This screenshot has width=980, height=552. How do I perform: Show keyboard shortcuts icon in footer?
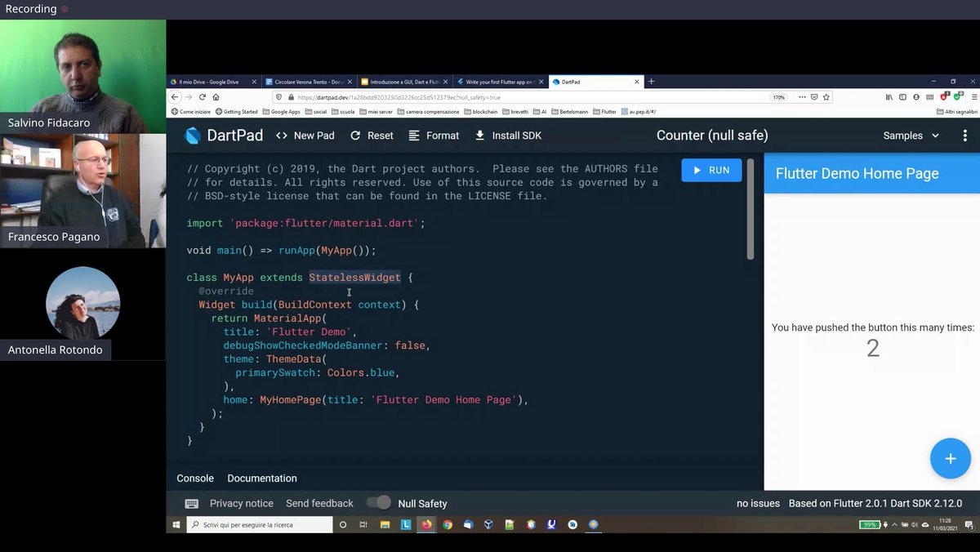[x=191, y=503]
